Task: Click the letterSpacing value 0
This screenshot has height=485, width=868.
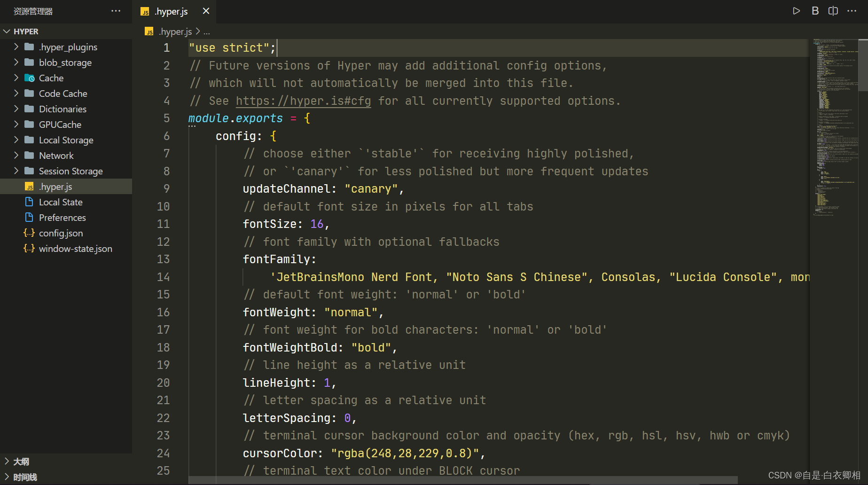Action: point(347,418)
